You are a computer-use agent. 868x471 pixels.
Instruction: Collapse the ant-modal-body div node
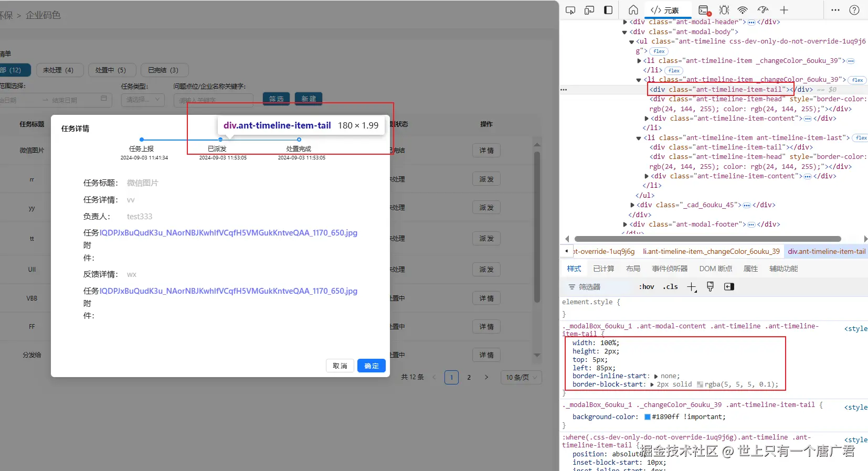pyautogui.click(x=624, y=32)
